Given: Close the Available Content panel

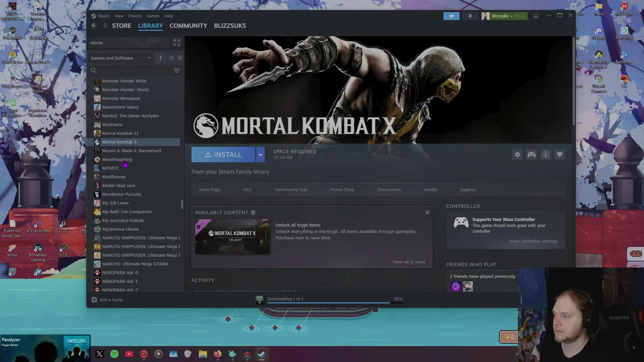Looking at the screenshot, I should (x=427, y=212).
